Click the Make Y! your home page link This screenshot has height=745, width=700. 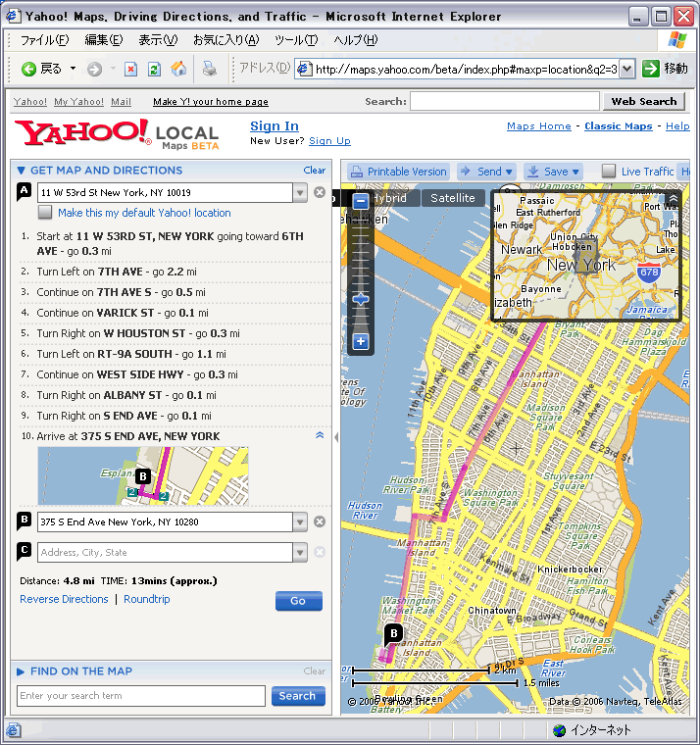coord(211,102)
